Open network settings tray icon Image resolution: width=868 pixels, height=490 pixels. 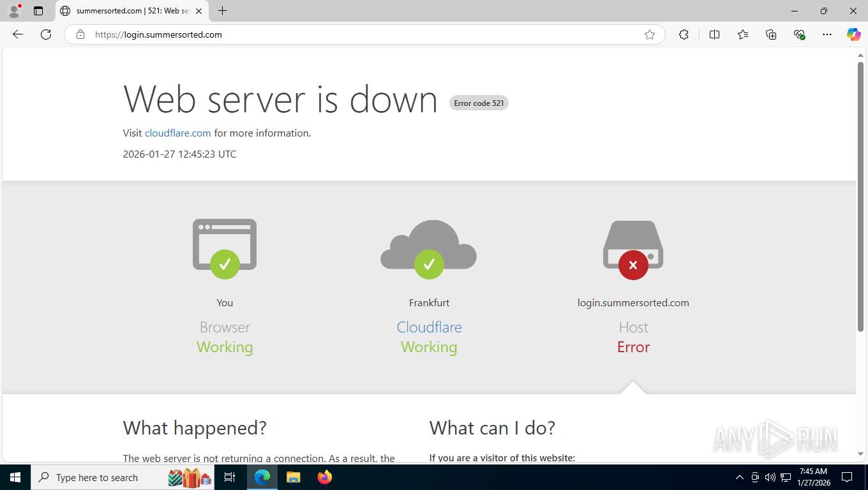click(x=786, y=477)
